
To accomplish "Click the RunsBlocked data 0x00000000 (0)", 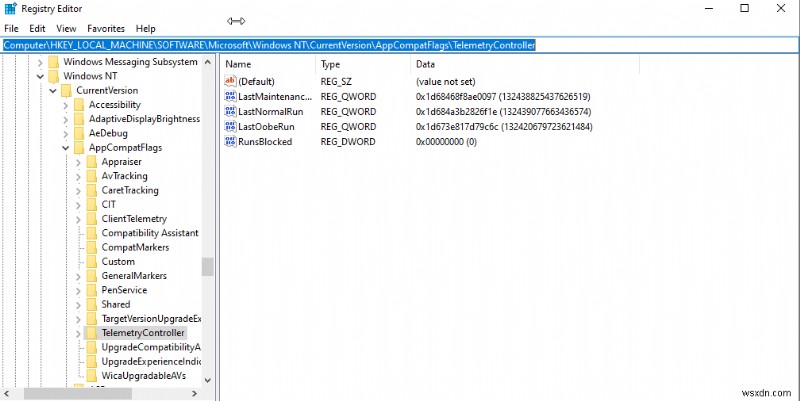I will 446,142.
